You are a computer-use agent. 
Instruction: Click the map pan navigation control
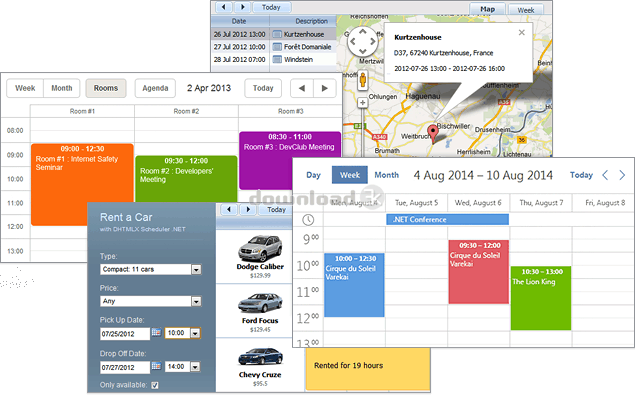362,41
